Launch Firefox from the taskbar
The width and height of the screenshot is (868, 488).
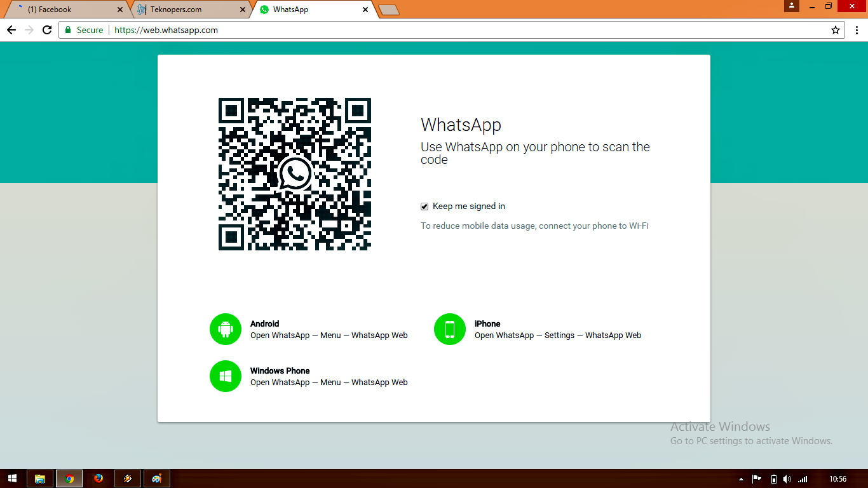pos(98,478)
